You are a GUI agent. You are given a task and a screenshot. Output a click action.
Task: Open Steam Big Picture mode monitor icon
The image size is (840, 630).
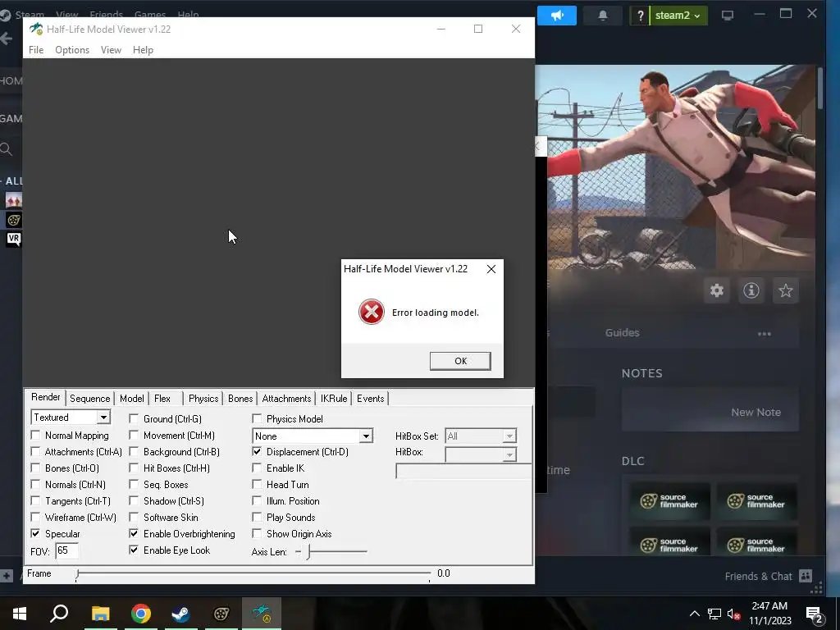[x=727, y=15]
